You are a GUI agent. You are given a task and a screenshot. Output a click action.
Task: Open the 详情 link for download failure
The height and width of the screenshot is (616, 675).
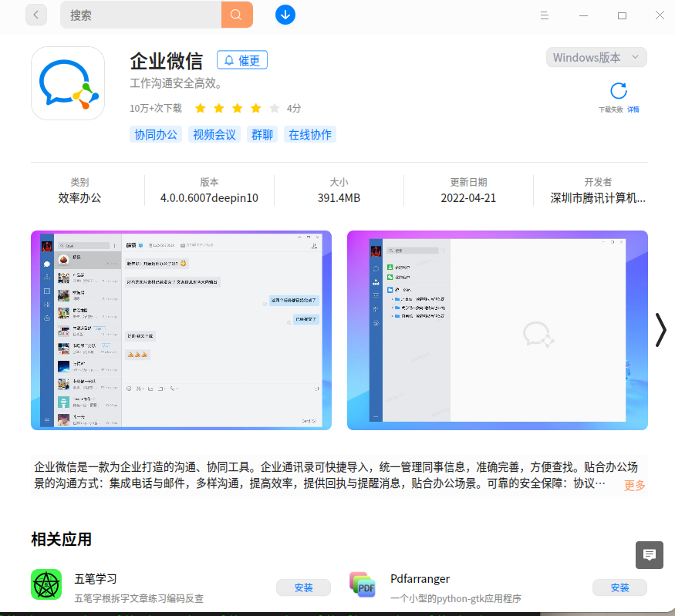point(633,109)
